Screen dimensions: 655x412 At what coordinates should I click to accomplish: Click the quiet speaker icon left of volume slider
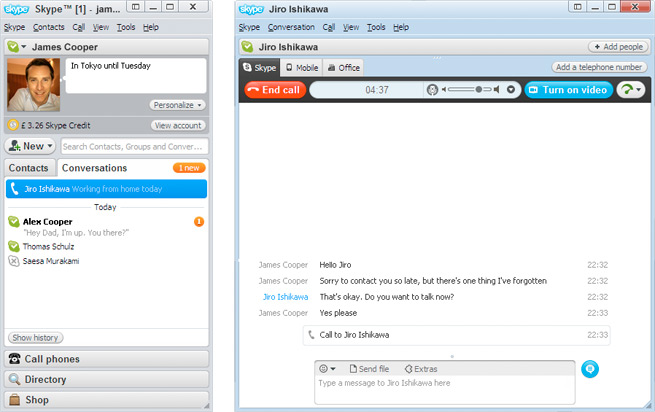(444, 89)
